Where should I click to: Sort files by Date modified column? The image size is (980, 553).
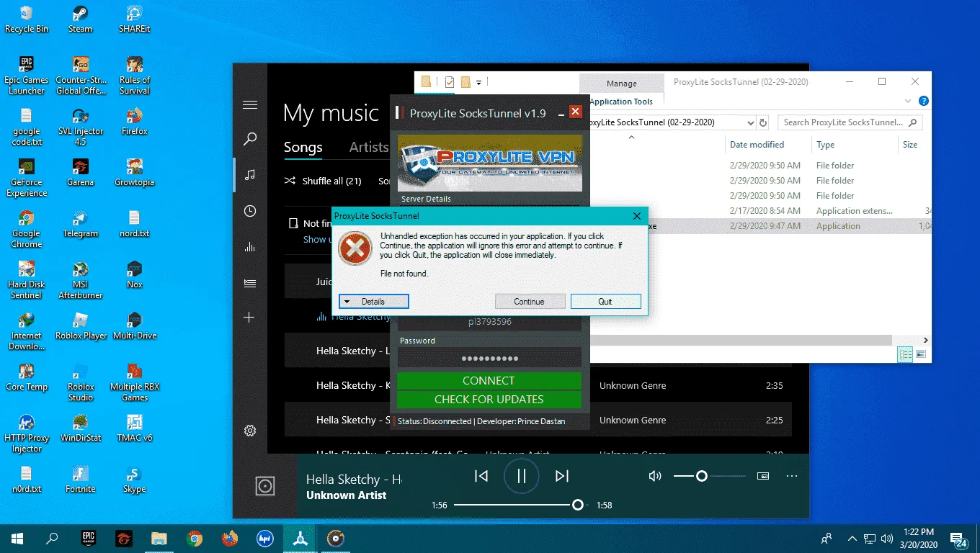(757, 145)
